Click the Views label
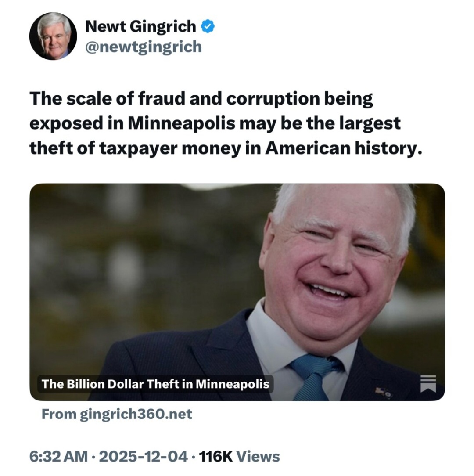Image resolution: width=474 pixels, height=476 pixels. [x=258, y=456]
